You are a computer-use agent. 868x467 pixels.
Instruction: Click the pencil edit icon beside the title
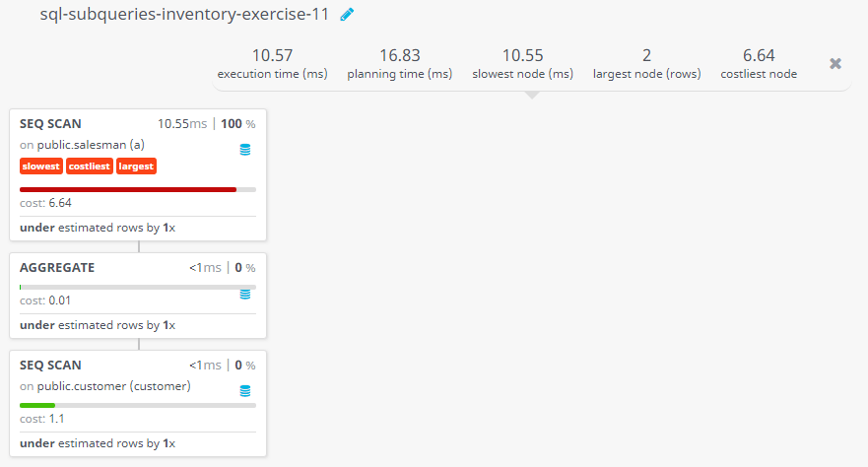coord(347,15)
